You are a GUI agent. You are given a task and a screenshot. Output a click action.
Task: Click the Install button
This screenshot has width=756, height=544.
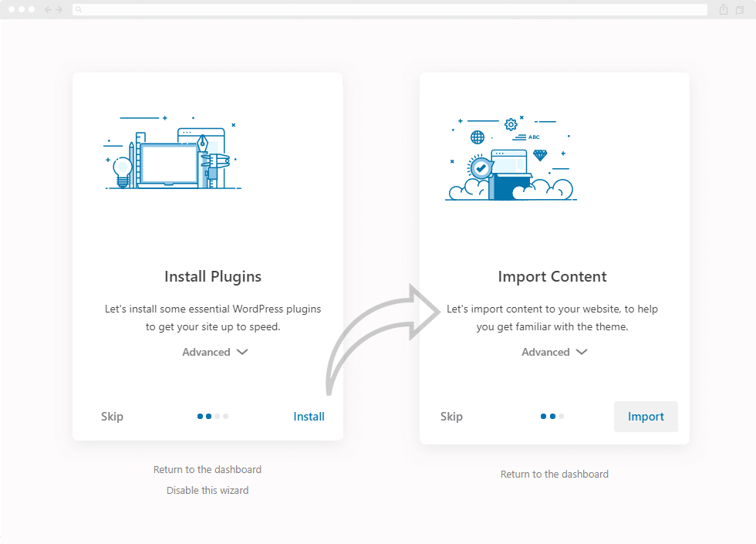click(x=309, y=416)
